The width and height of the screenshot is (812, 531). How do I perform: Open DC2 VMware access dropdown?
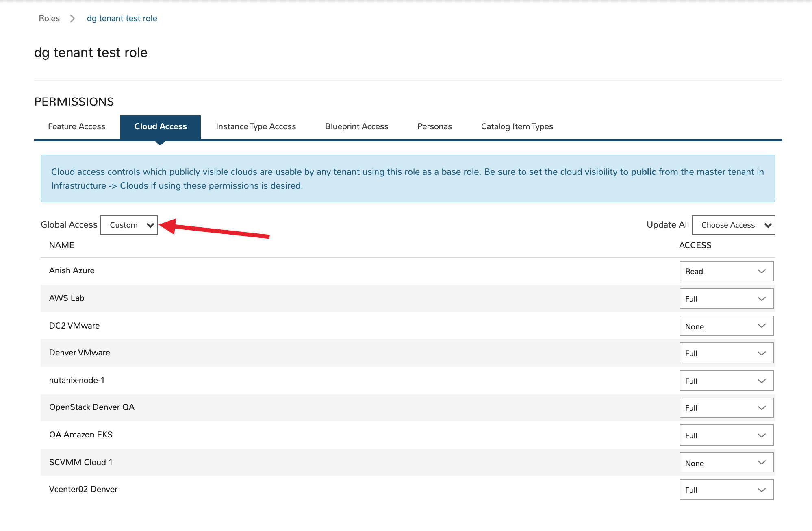pyautogui.click(x=726, y=326)
